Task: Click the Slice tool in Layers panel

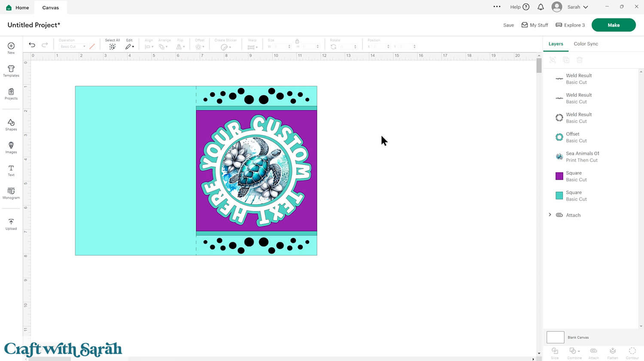Action: click(x=555, y=353)
